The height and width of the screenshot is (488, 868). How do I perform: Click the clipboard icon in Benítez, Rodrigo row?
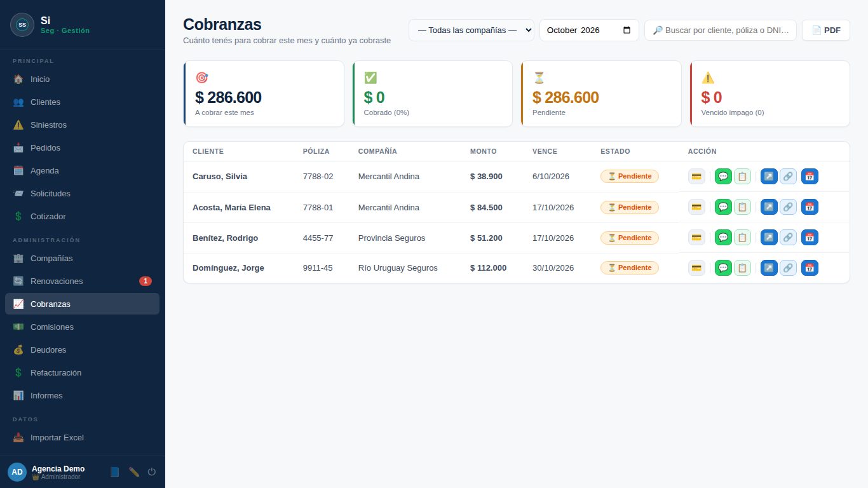pyautogui.click(x=742, y=237)
